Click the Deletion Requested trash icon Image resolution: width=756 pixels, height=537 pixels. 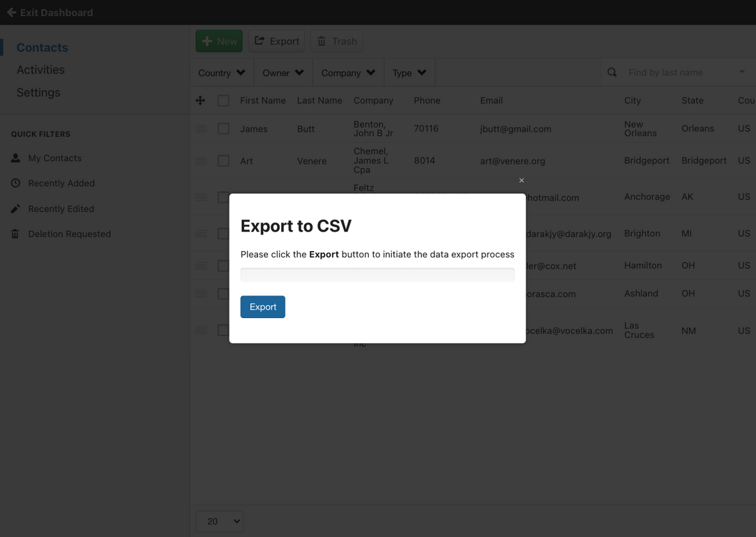coord(15,234)
